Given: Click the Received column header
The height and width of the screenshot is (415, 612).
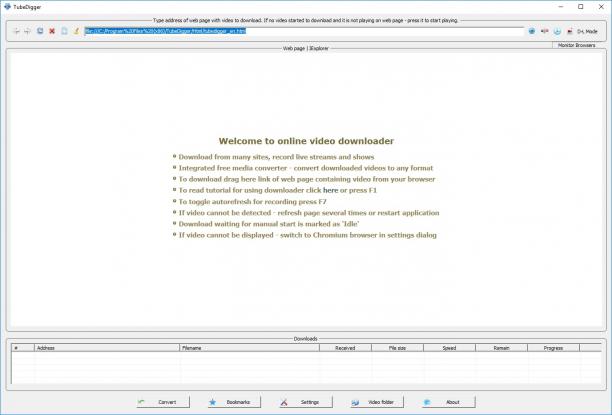Looking at the screenshot, I should 345,348.
